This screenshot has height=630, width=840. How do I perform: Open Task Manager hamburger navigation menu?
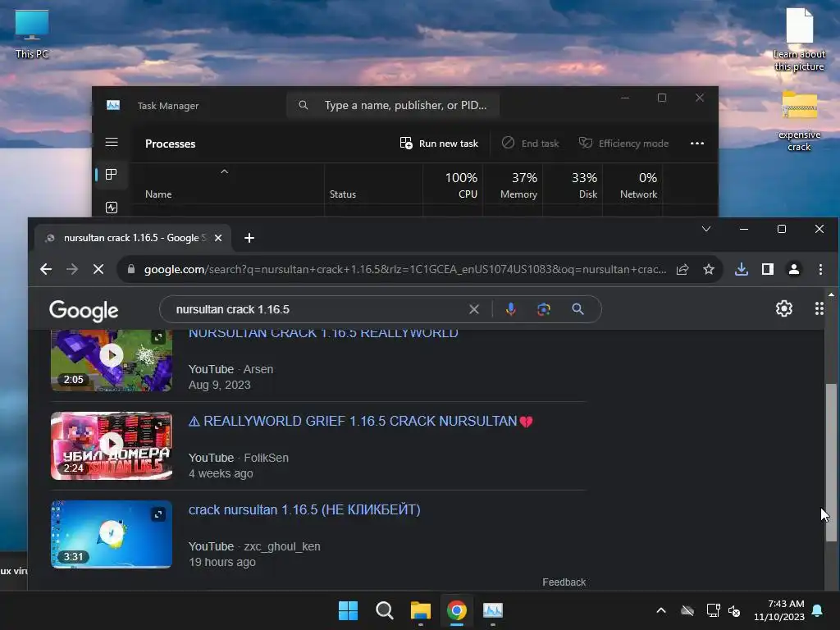[112, 143]
